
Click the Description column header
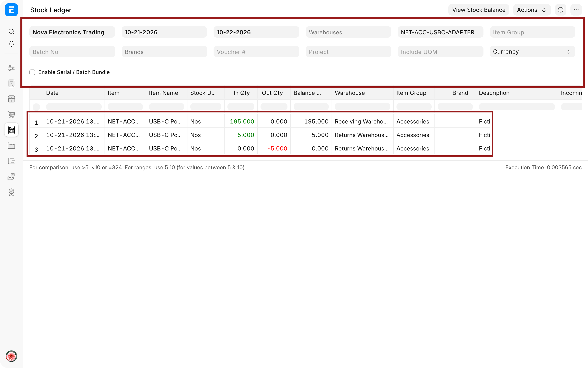tap(517, 93)
